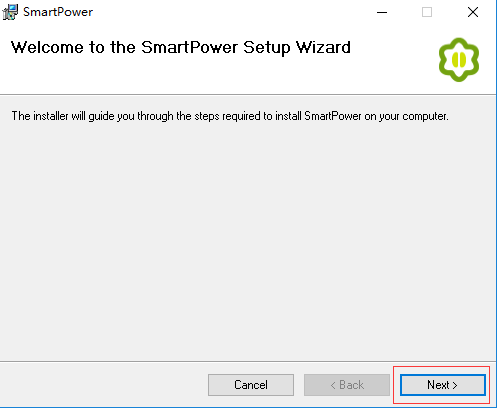Click the word Wizard in the heading

(x=323, y=47)
